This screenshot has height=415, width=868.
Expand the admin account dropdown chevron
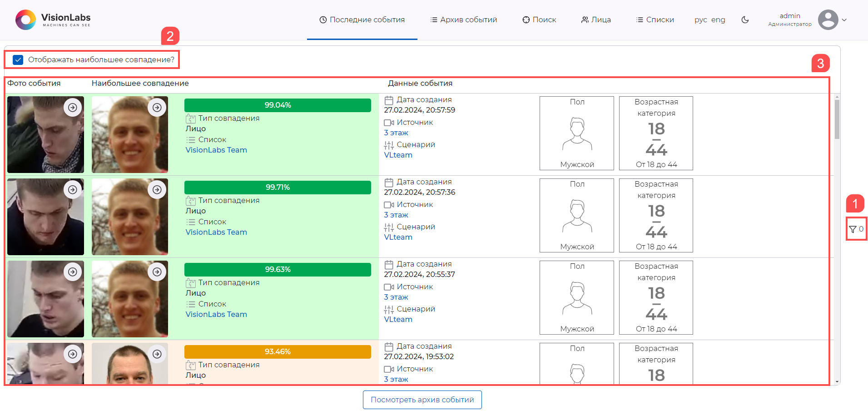click(x=844, y=20)
